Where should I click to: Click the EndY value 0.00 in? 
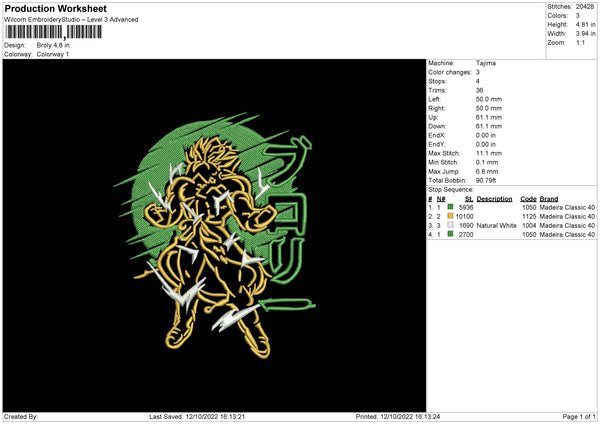coord(486,144)
